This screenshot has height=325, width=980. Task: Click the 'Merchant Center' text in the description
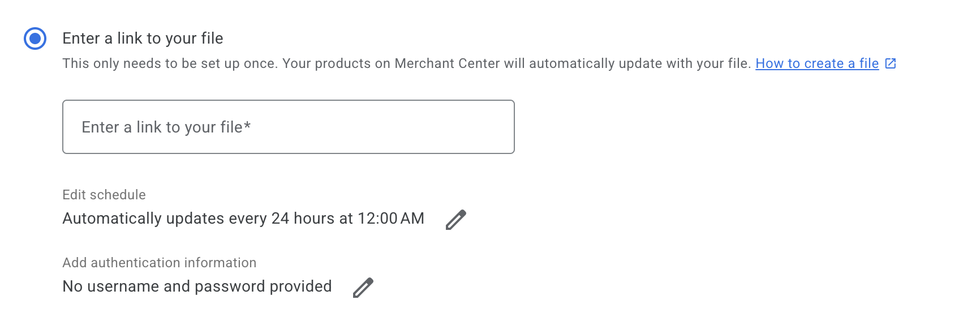[447, 63]
